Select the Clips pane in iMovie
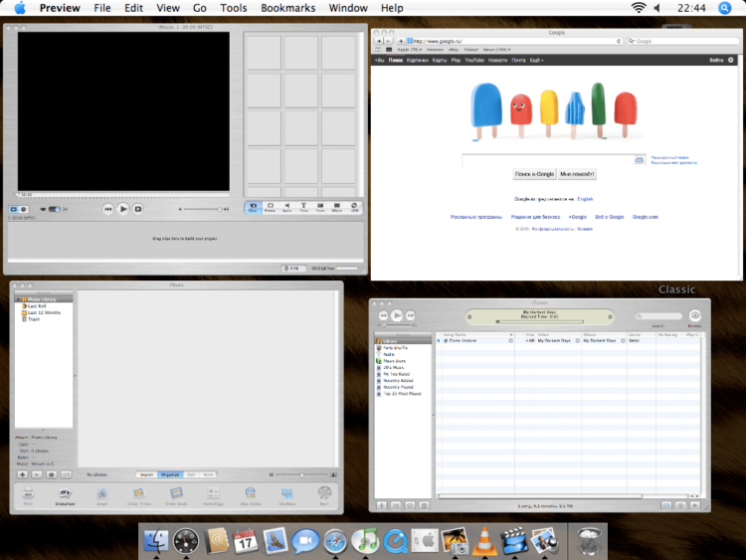 [253, 208]
